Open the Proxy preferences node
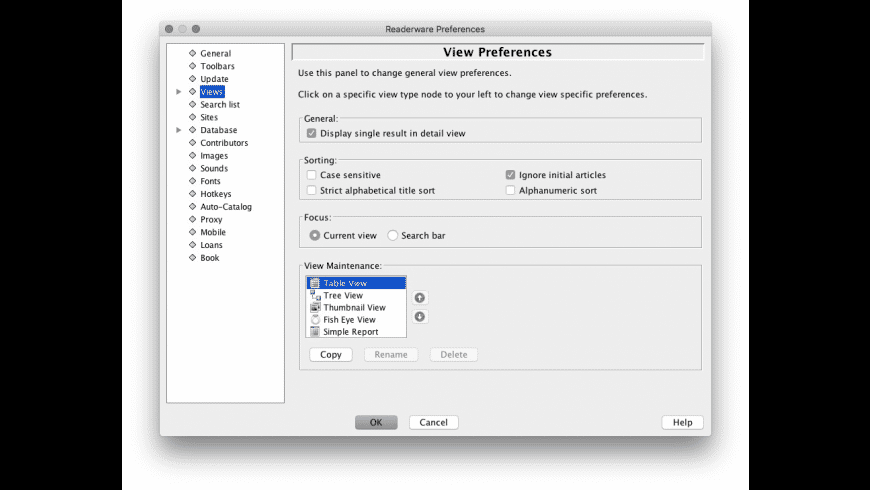 211,219
